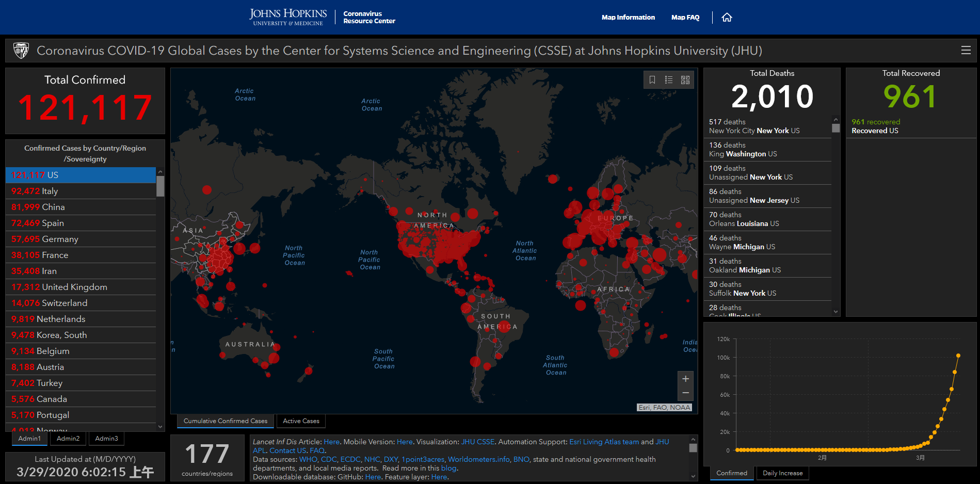Select Iran in the country list
This screenshot has width=980, height=484.
pyautogui.click(x=81, y=271)
